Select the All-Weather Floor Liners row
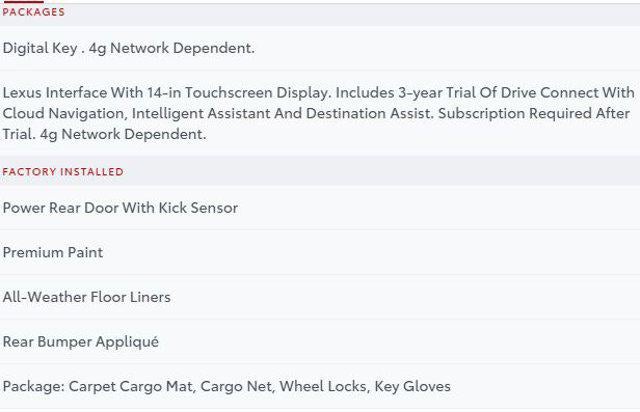The width and height of the screenshot is (640, 412). 87,297
